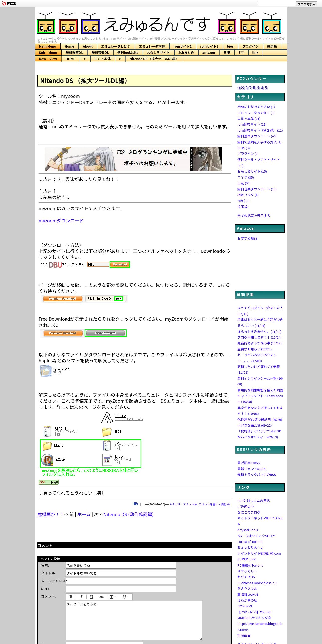Open 最近記事のRSS link

tap(249, 463)
